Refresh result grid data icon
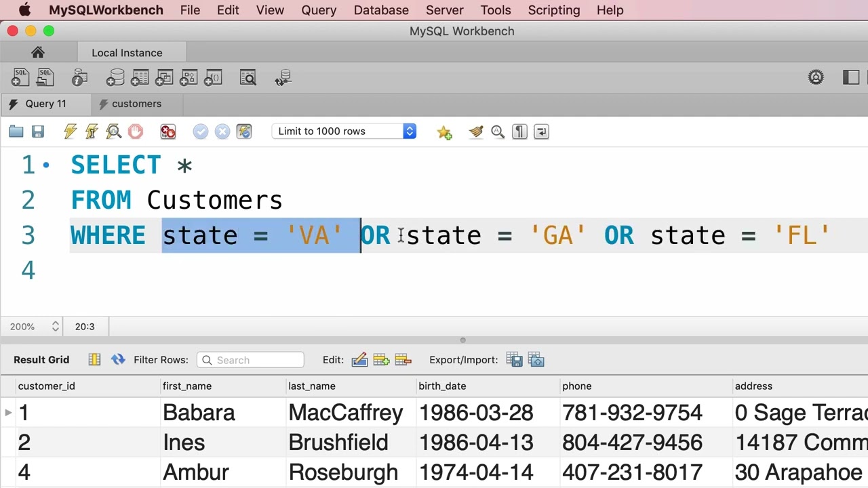The image size is (868, 488). point(118,360)
